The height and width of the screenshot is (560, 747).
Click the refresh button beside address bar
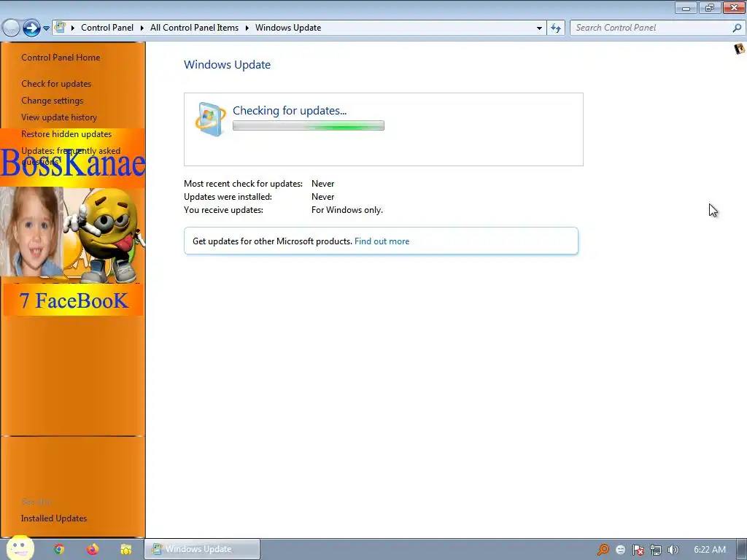point(555,28)
